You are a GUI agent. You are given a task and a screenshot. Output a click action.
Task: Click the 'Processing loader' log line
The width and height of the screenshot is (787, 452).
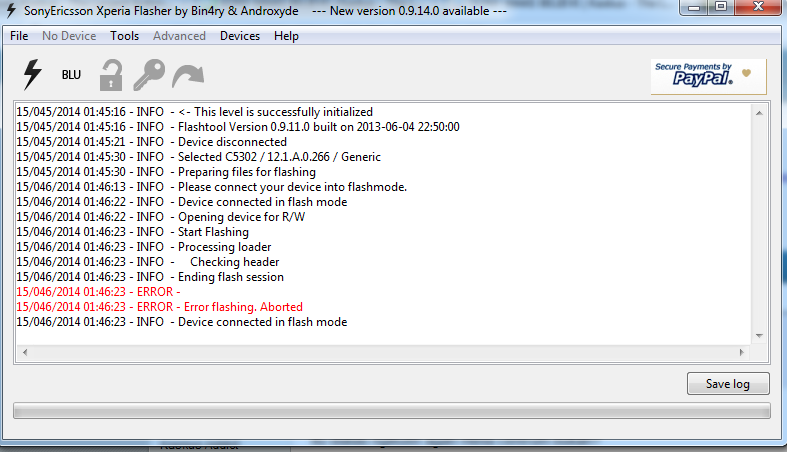(x=144, y=247)
